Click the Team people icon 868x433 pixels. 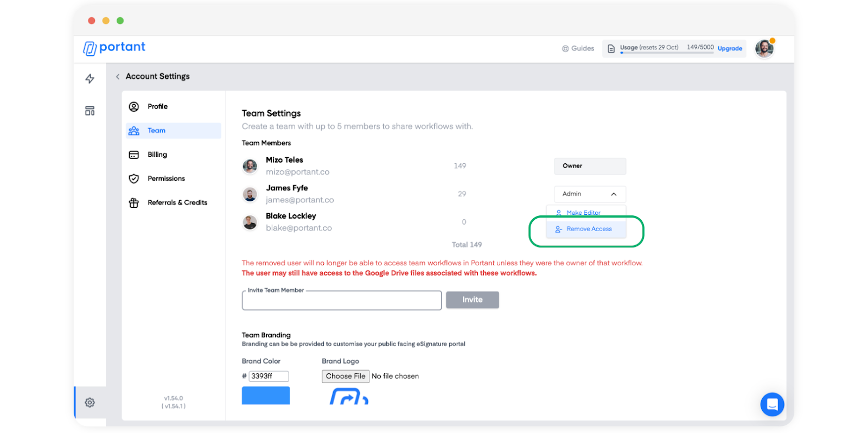pyautogui.click(x=134, y=131)
